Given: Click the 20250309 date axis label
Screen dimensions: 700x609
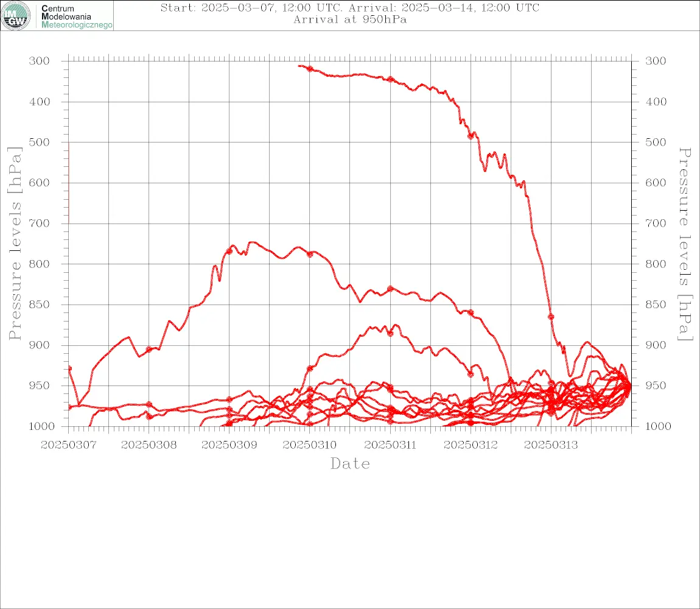Looking at the screenshot, I should click(229, 445).
